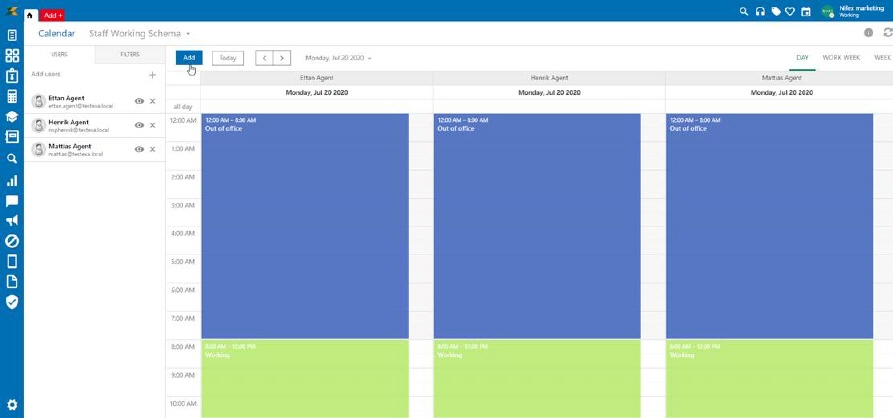The height and width of the screenshot is (418, 893).
Task: Open the graduation cap knowledge icon
Action: [x=12, y=117]
